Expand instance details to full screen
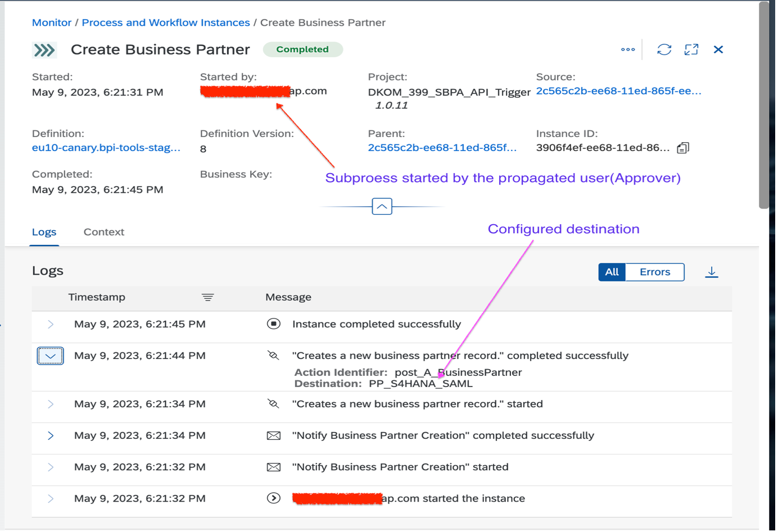 691,49
